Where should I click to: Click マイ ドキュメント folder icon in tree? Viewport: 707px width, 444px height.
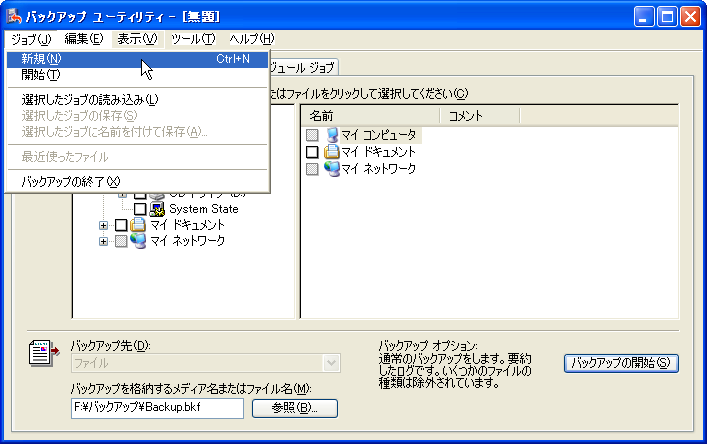[138, 224]
